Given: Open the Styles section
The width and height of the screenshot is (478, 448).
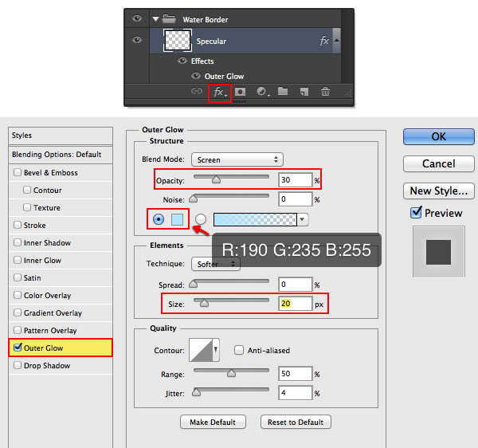Looking at the screenshot, I should tap(61, 136).
